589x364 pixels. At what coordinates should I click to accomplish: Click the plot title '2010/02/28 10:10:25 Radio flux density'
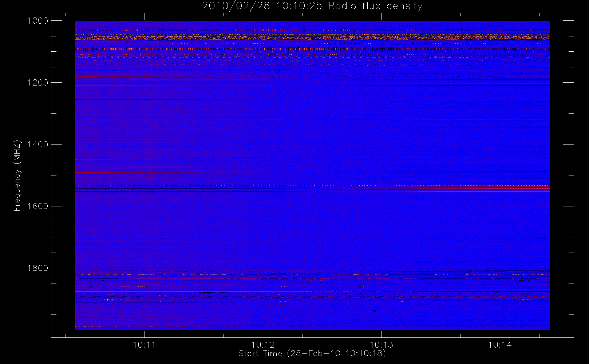tap(312, 6)
